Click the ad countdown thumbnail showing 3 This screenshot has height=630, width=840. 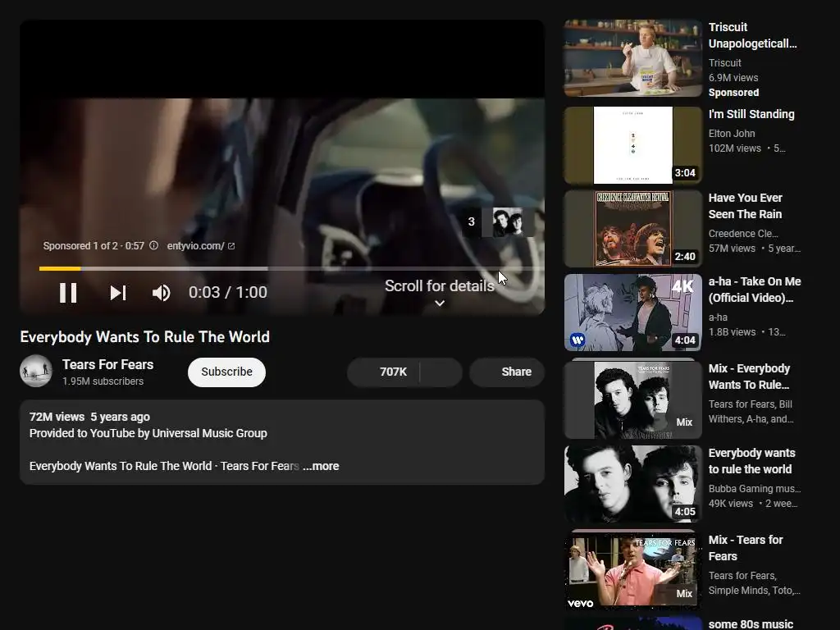point(498,222)
